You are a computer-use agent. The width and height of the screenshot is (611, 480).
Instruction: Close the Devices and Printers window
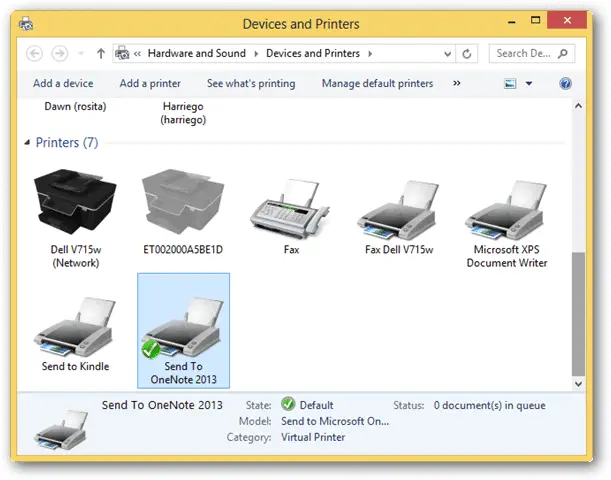[567, 20]
